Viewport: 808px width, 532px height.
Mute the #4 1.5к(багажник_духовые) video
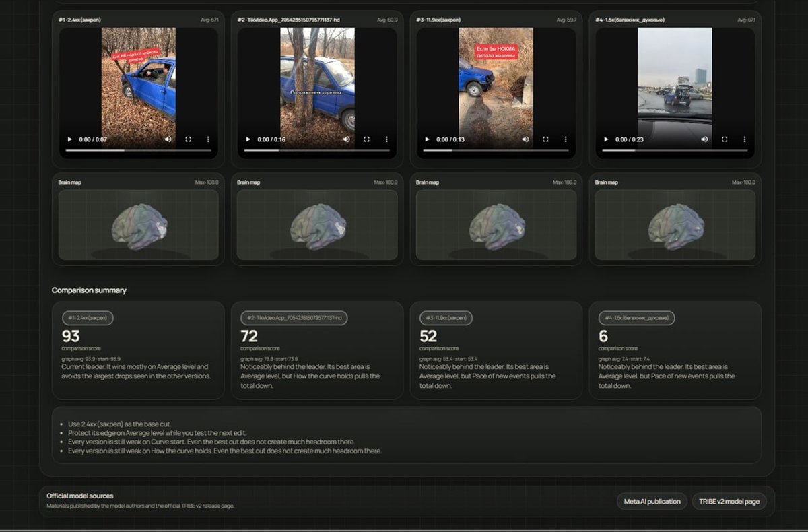704,139
